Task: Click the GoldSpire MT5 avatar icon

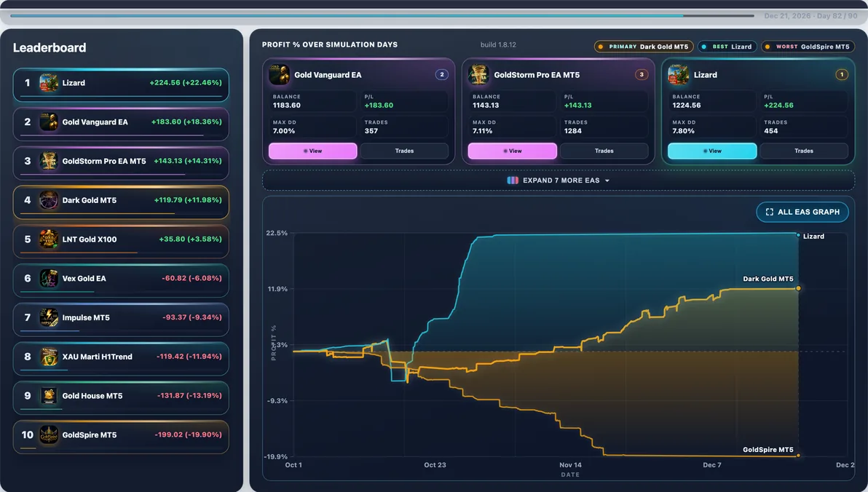Action: pos(49,435)
